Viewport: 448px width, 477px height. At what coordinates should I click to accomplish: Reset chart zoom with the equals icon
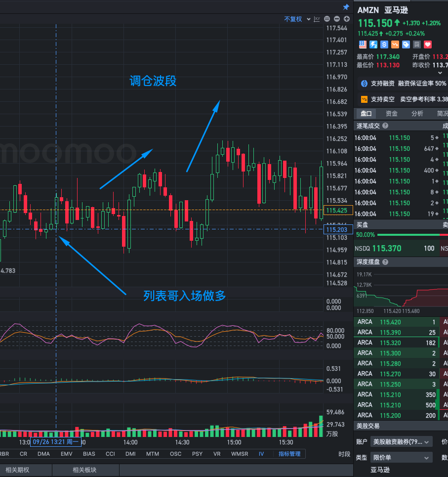pyautogui.click(x=327, y=19)
